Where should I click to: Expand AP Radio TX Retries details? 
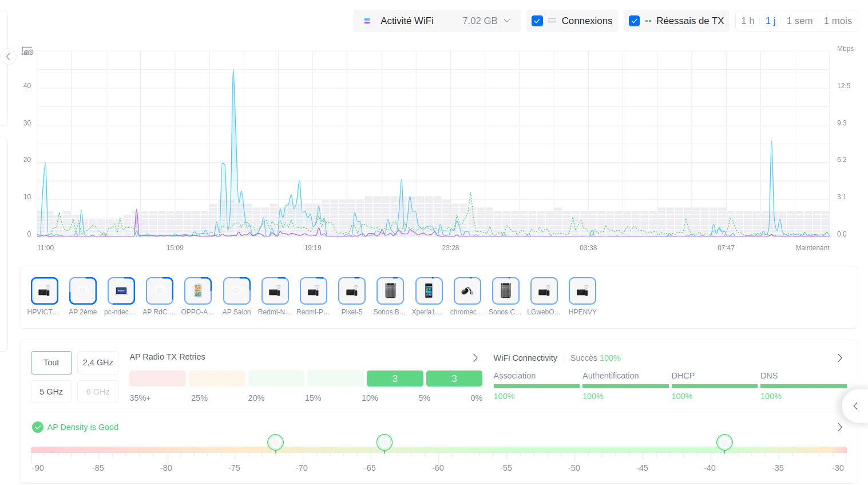(475, 357)
